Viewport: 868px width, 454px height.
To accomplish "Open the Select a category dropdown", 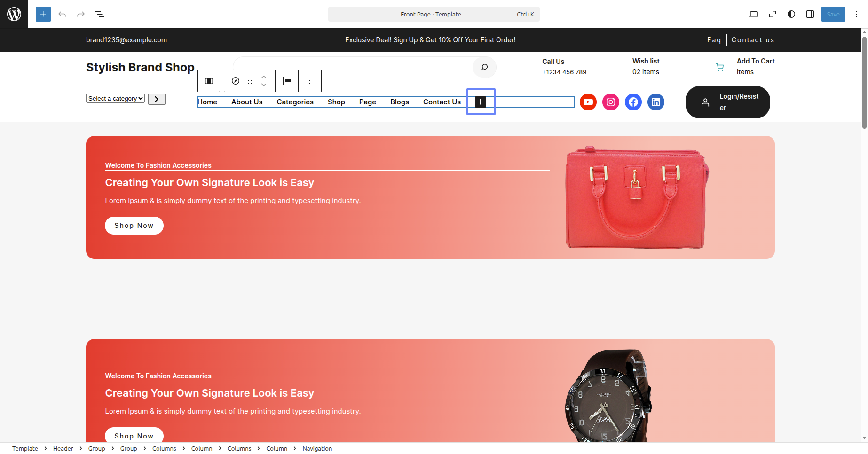I will point(115,99).
